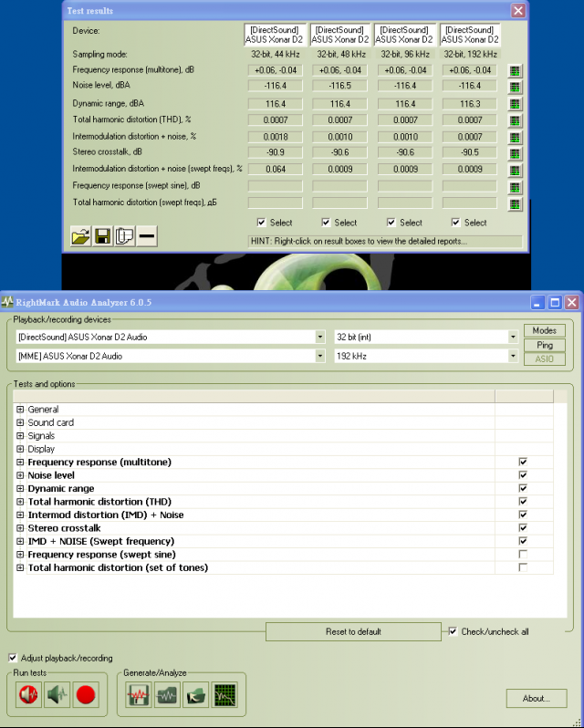584x728 pixels.
Task: Expand IMD + NOISE (Swept frequency) node
Action: click(20, 541)
